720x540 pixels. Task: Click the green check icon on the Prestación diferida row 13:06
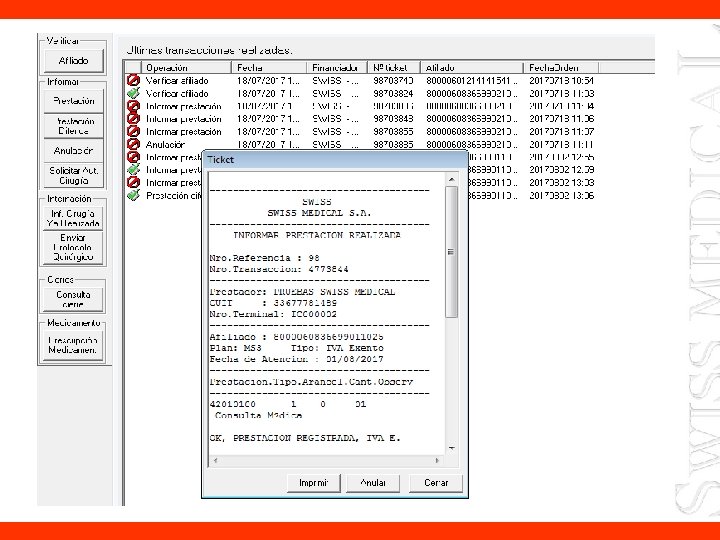133,196
